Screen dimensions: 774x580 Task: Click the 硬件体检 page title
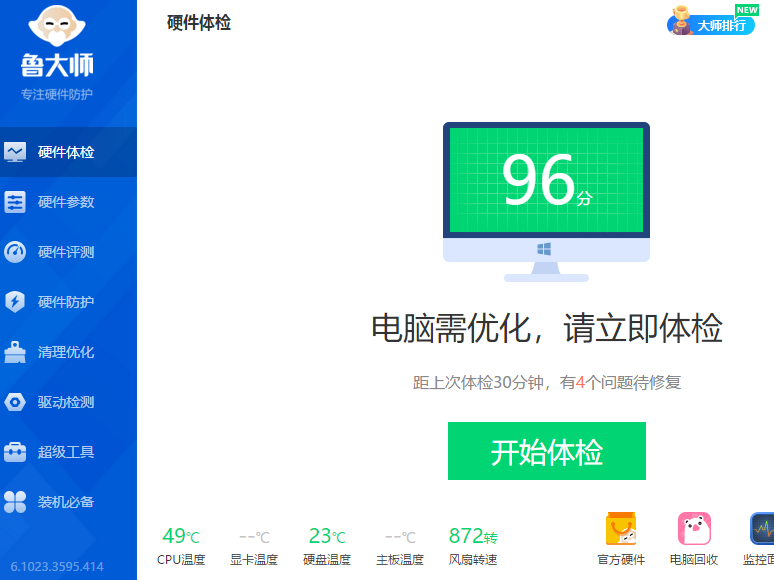[199, 23]
